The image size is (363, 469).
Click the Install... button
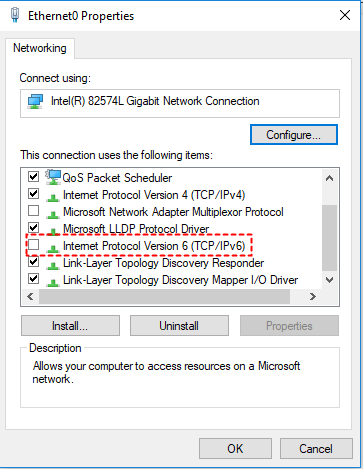click(x=70, y=326)
